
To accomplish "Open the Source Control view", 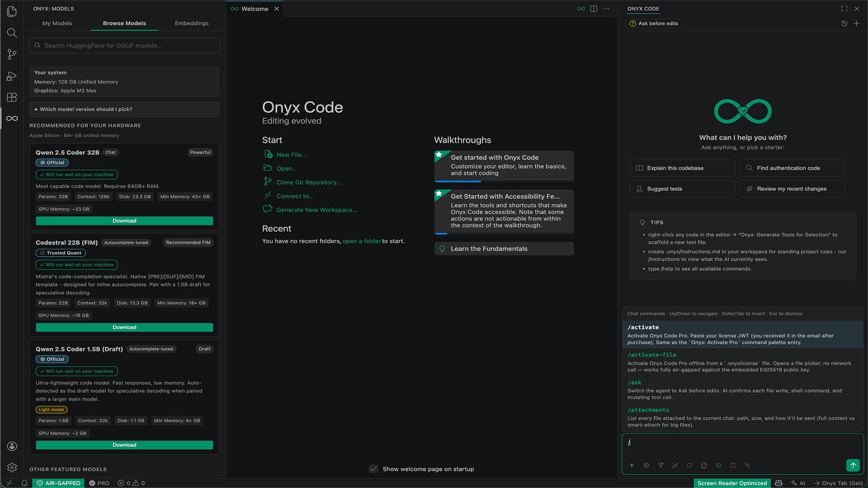I will click(12, 54).
